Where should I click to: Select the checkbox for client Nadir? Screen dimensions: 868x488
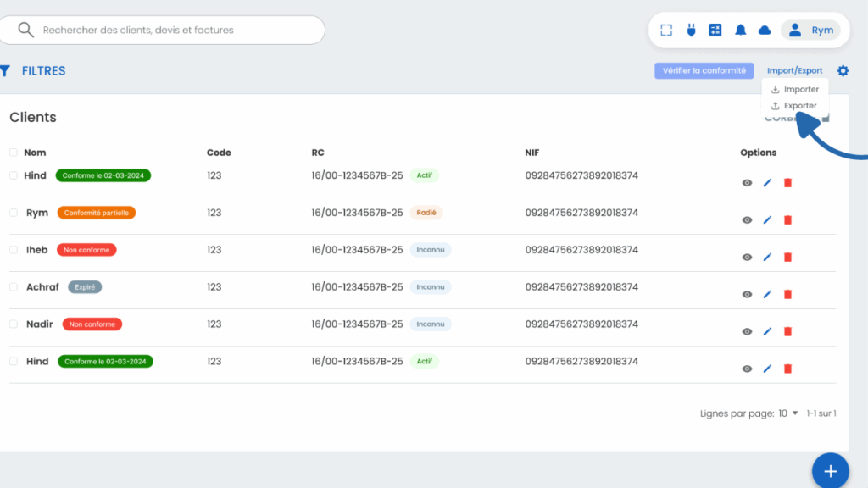pos(14,324)
